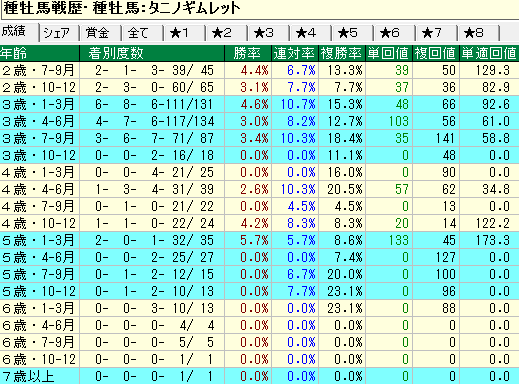Select the 6歳・7-9月 row

tap(259, 342)
